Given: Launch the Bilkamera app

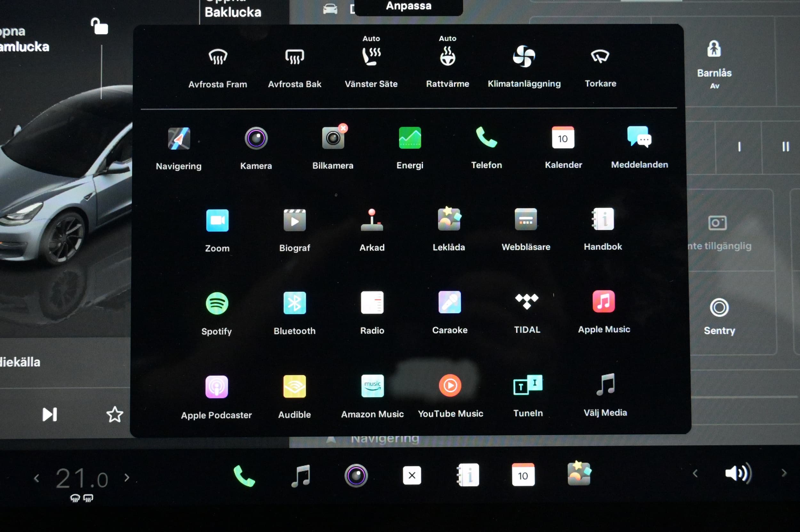Looking at the screenshot, I should click(333, 138).
